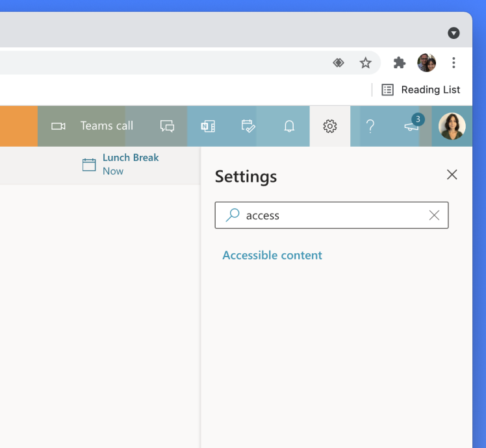
Task: Open the Reading List
Action: (420, 90)
